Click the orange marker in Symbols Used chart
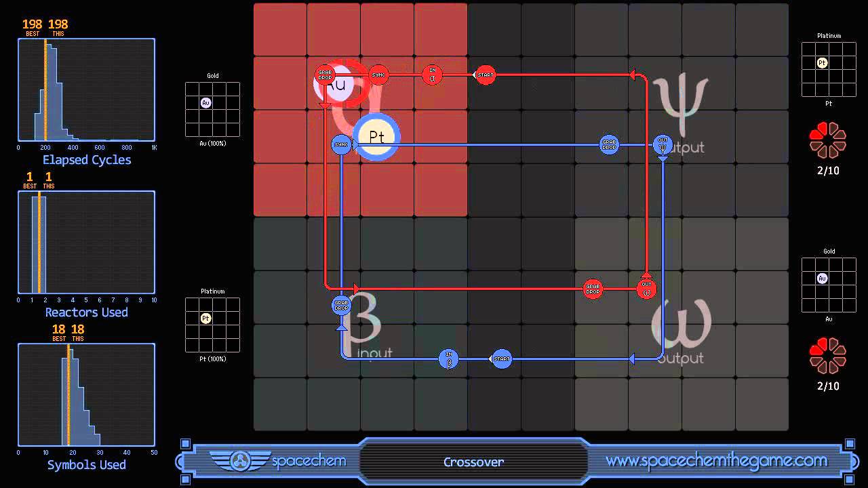868x488 pixels. coord(68,395)
